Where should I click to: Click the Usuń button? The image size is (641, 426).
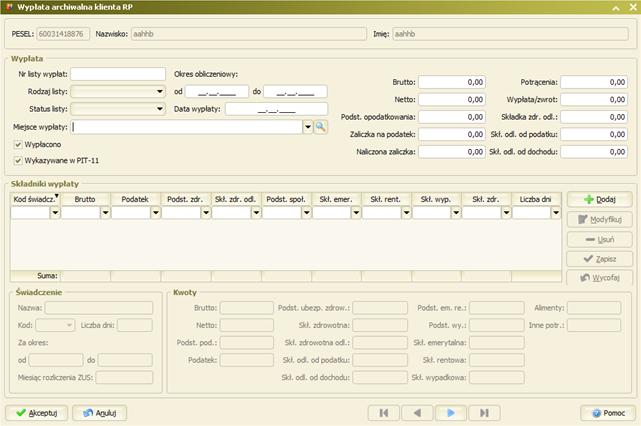coord(599,240)
